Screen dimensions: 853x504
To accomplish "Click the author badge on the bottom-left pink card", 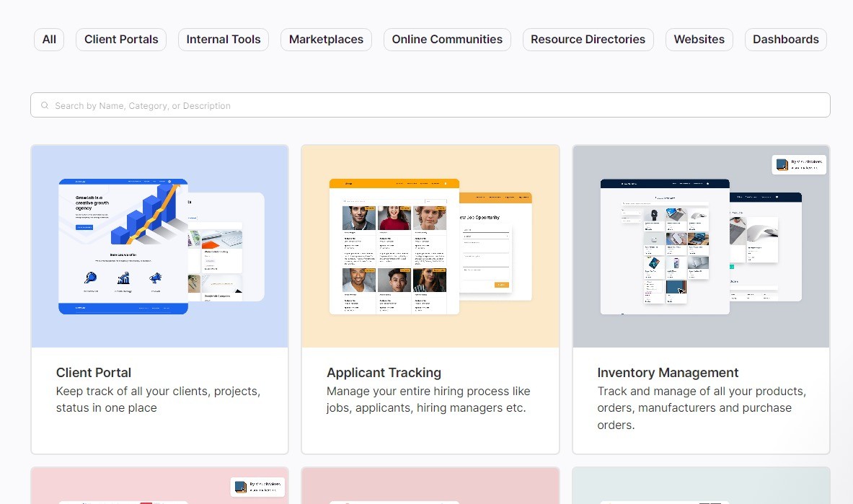I will 257,487.
